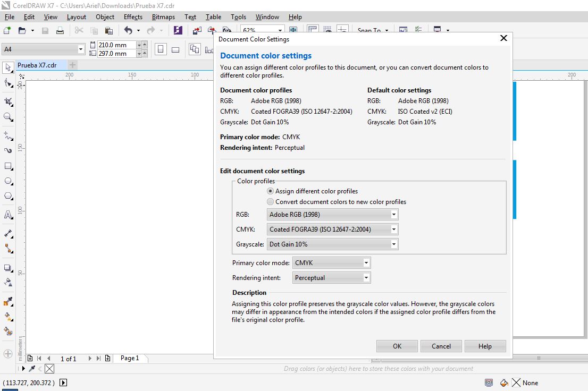Toggle show rulers button
Screen dimensions: 588x391
click(x=313, y=29)
